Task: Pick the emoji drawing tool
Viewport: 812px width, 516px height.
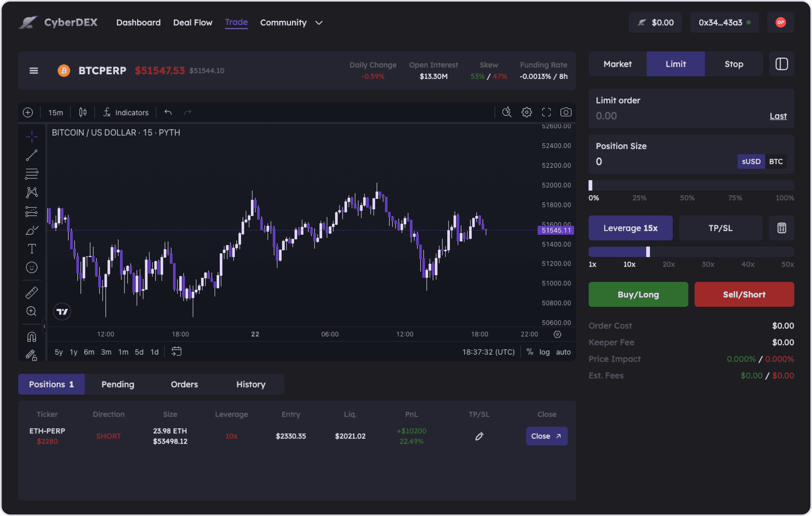Action: (31, 267)
